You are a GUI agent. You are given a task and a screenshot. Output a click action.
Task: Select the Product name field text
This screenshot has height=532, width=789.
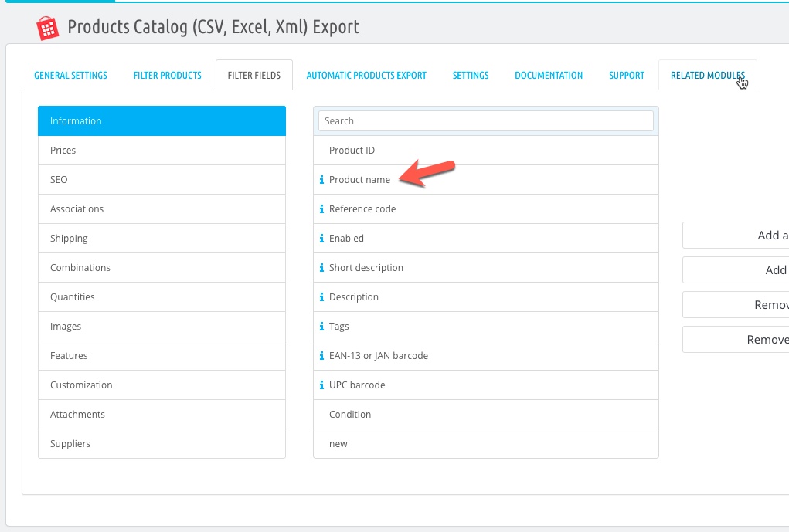359,179
